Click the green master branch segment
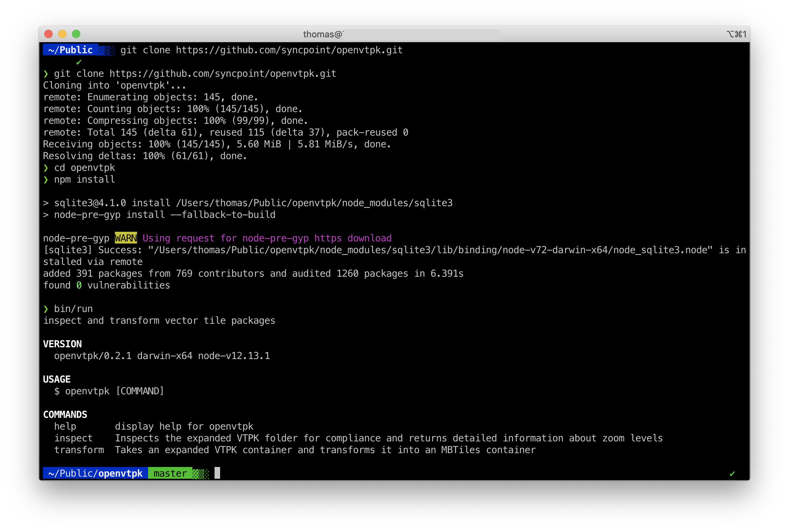This screenshot has height=532, width=789. [x=170, y=473]
